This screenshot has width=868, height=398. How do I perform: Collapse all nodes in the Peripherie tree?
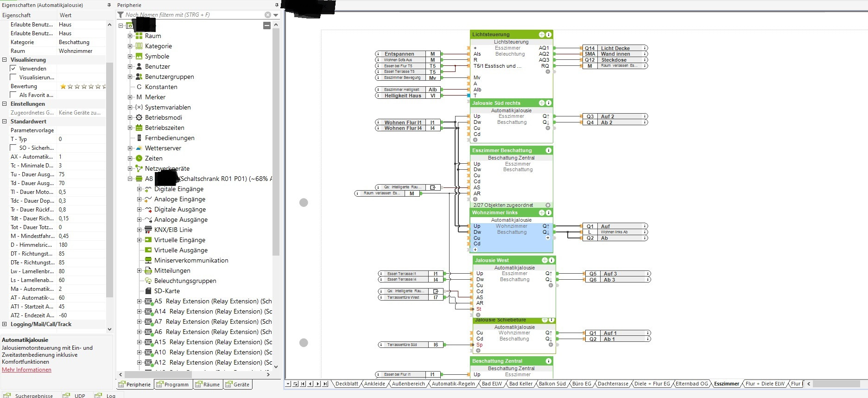(267, 26)
